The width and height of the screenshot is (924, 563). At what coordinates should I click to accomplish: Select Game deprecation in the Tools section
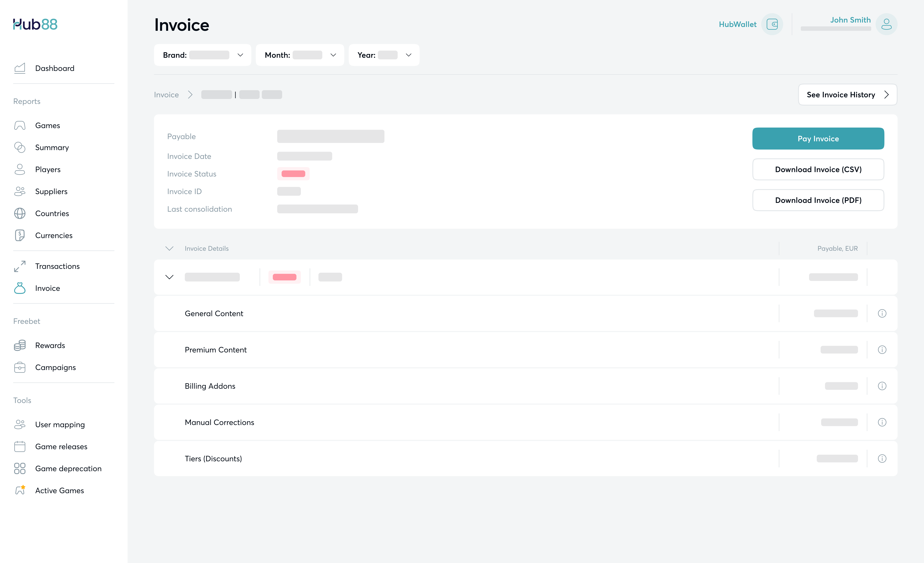pos(68,469)
